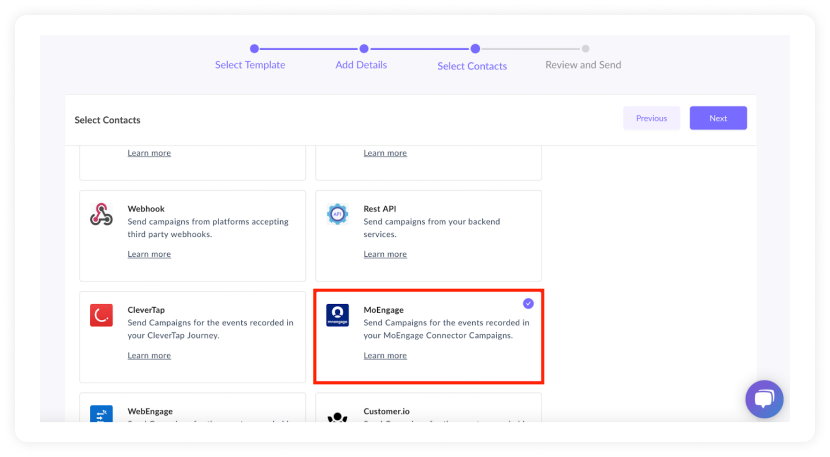Click the Webhook integration icon
This screenshot has height=457, width=830.
[x=101, y=214]
